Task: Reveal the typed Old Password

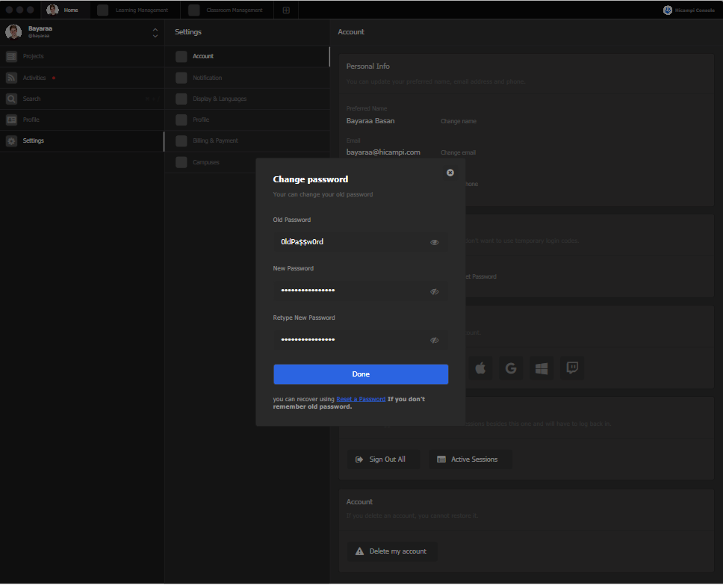Action: point(434,242)
